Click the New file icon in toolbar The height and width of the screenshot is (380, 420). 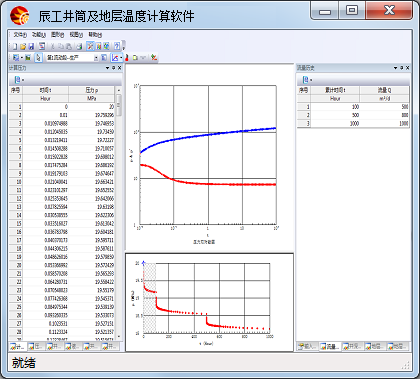click(x=15, y=46)
